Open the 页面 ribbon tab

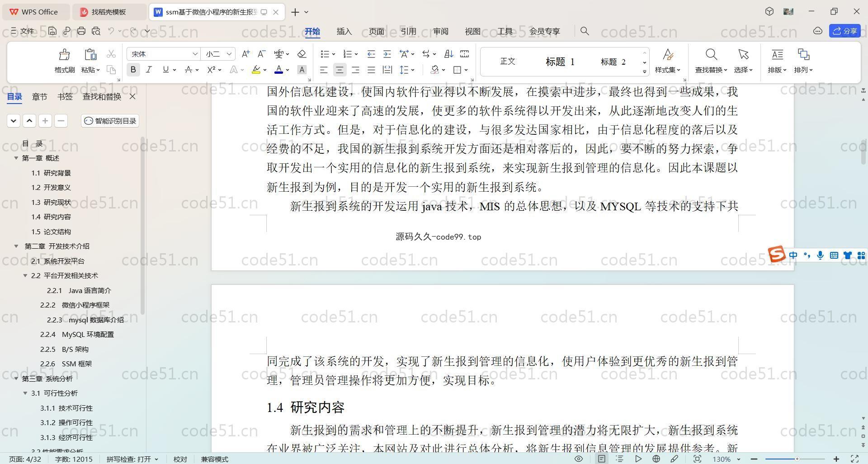point(376,31)
